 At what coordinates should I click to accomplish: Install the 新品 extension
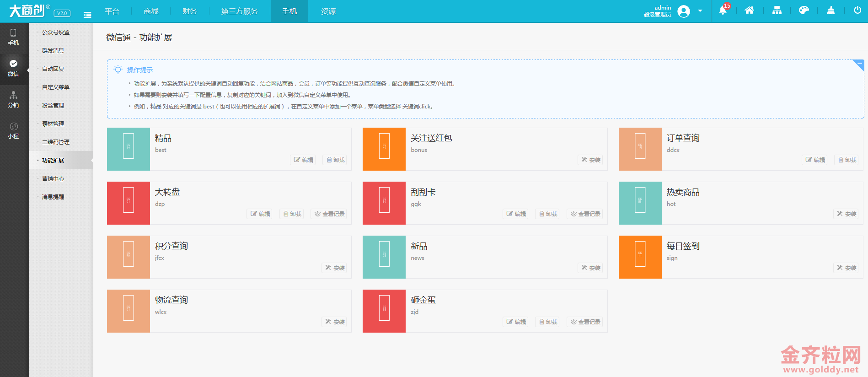point(591,268)
